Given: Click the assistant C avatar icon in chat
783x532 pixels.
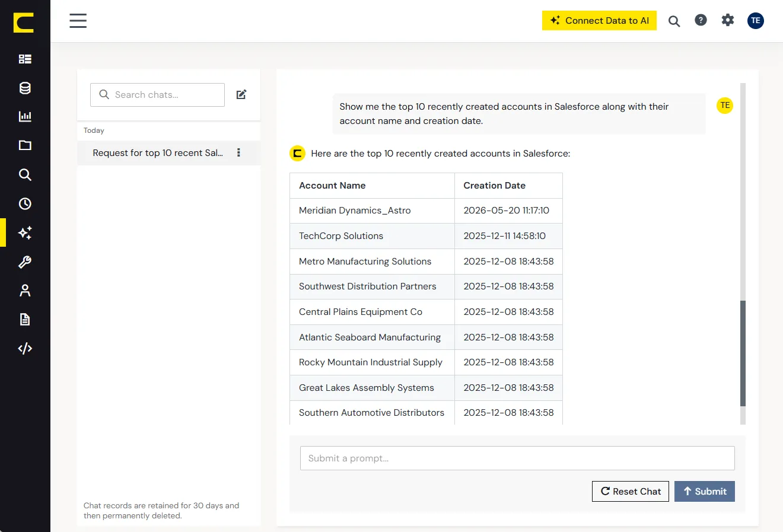Looking at the screenshot, I should coord(297,154).
